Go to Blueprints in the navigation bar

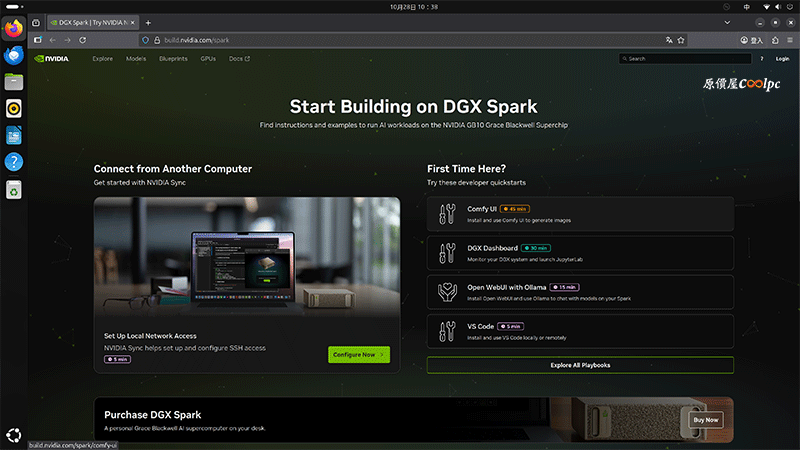(173, 59)
